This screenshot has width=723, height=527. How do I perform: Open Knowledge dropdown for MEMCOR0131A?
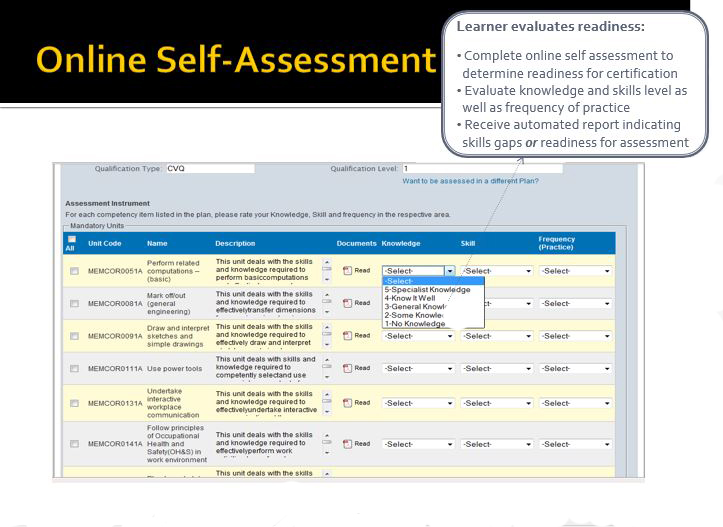pos(419,403)
